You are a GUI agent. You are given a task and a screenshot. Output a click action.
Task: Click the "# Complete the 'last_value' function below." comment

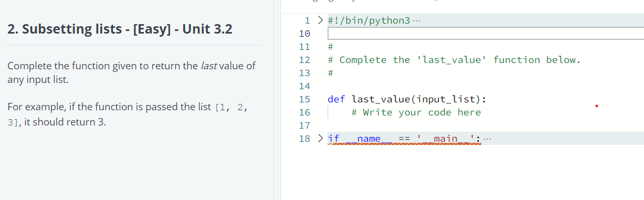(x=454, y=60)
